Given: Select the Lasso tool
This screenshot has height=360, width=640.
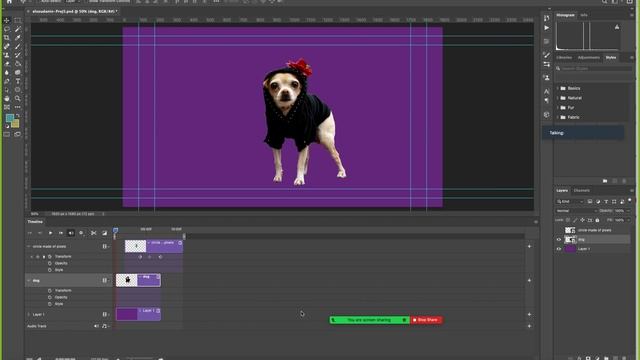Looking at the screenshot, I should 7,29.
